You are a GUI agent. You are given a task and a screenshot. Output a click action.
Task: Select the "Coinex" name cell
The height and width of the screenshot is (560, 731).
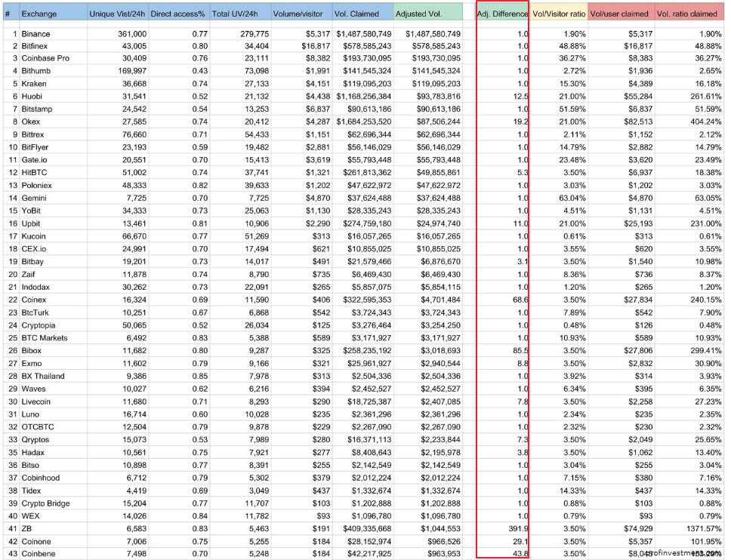click(x=34, y=300)
